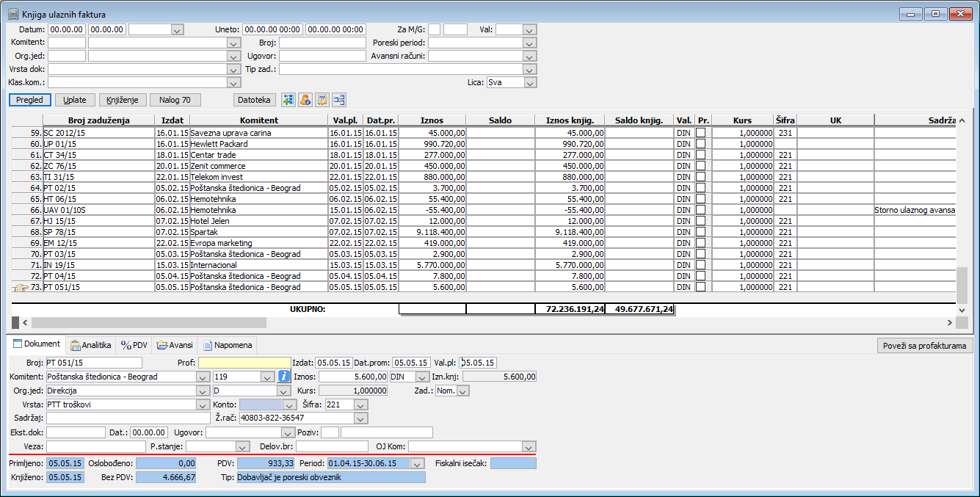Click the hand pointer marker on row 73

(x=21, y=288)
